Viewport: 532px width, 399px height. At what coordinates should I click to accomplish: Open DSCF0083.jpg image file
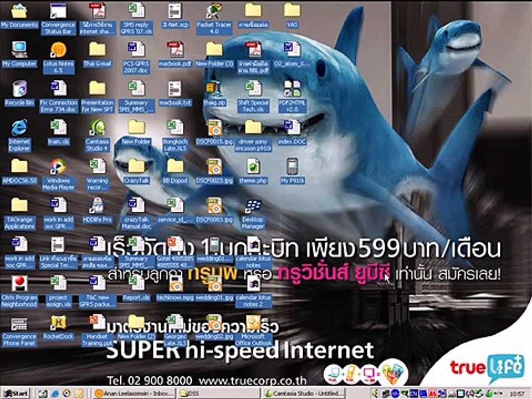pos(214,211)
